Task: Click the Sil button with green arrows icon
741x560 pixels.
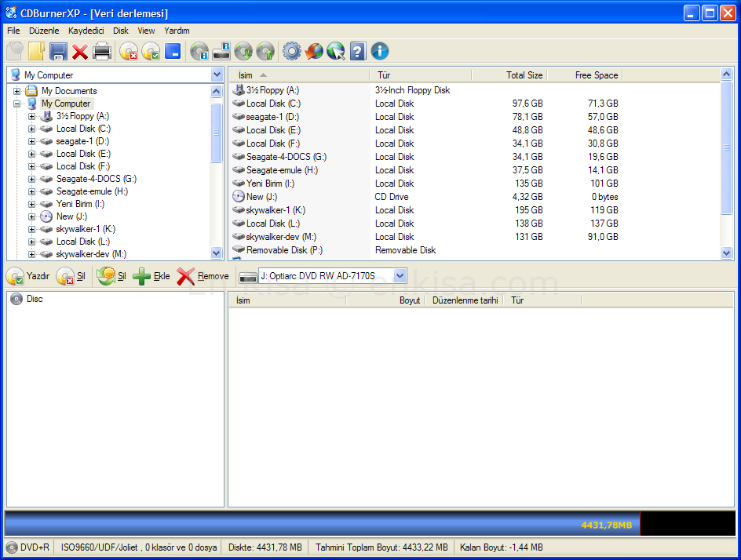Action: [111, 276]
